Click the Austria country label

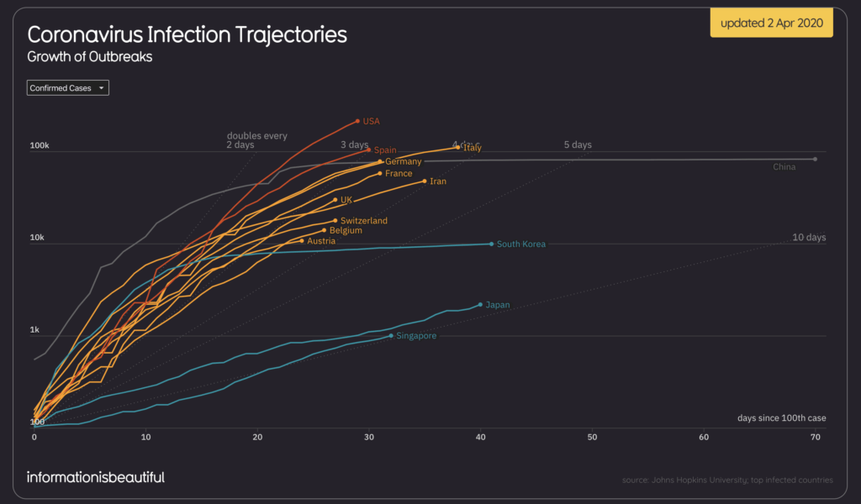[x=320, y=241]
